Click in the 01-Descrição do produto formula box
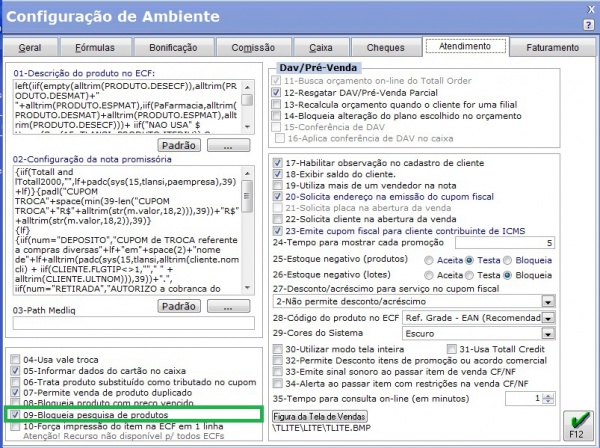The height and width of the screenshot is (448, 600). (x=127, y=107)
